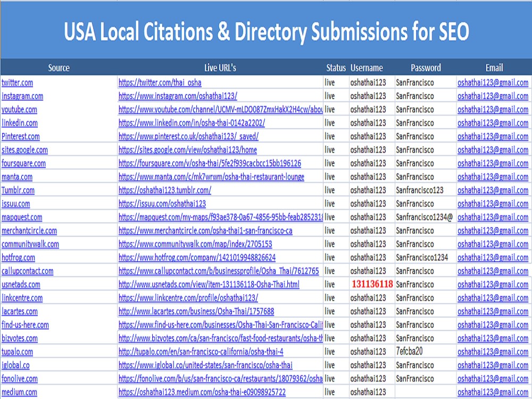Follow the YouTube channel live URL

221,110
